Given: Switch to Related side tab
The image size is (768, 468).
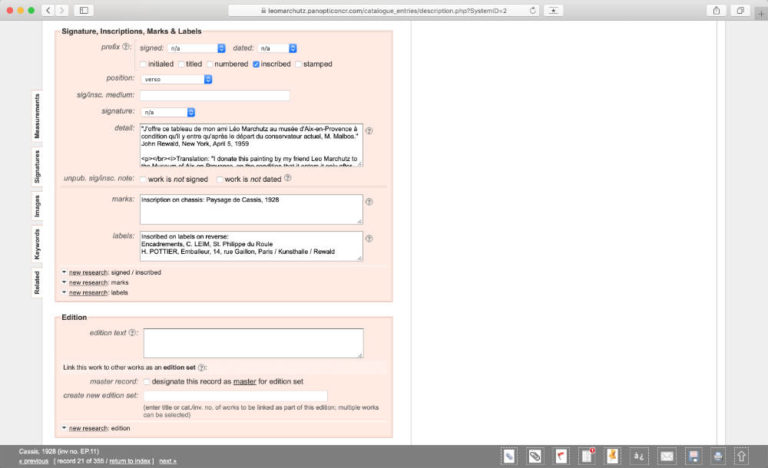Looking at the screenshot, I should (x=37, y=283).
